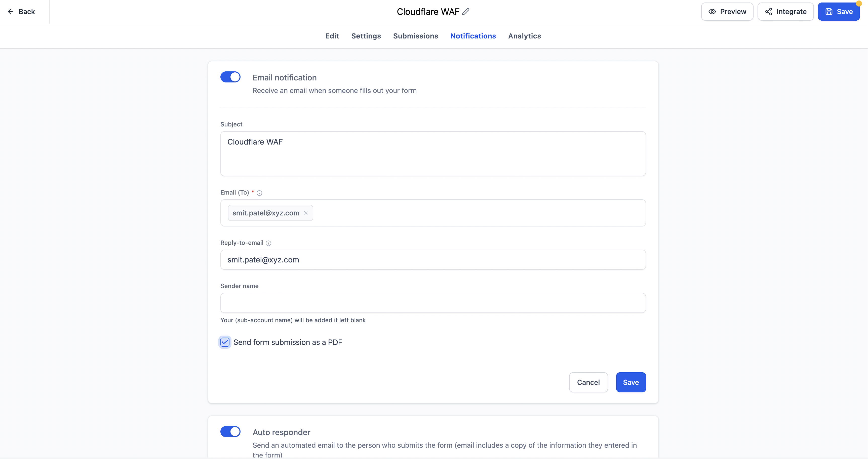Disable the Email notification toggle

(x=230, y=77)
